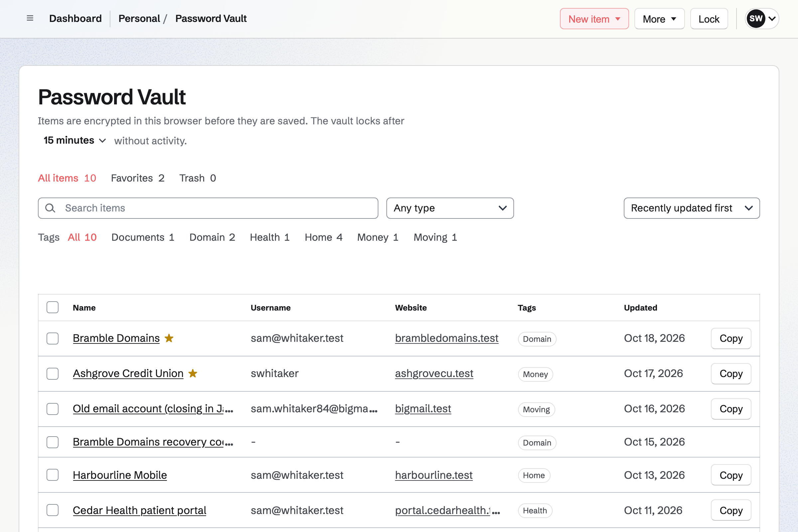Expand the More menu
The image size is (798, 532).
pos(659,19)
